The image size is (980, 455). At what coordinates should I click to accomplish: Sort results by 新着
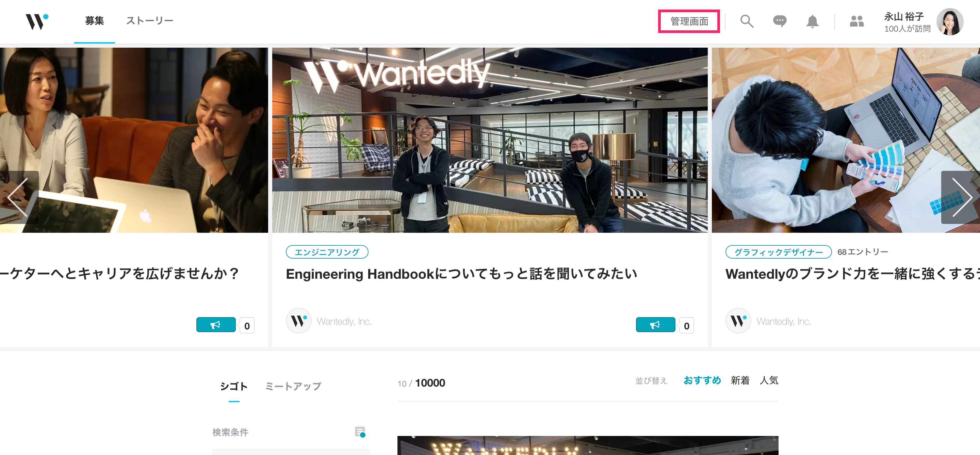point(740,380)
